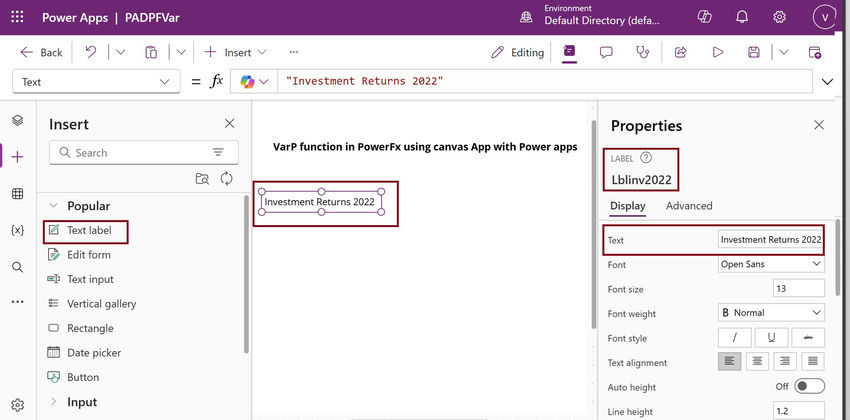Insert a Rectangle control
This screenshot has width=850, height=420.
(x=81, y=328)
